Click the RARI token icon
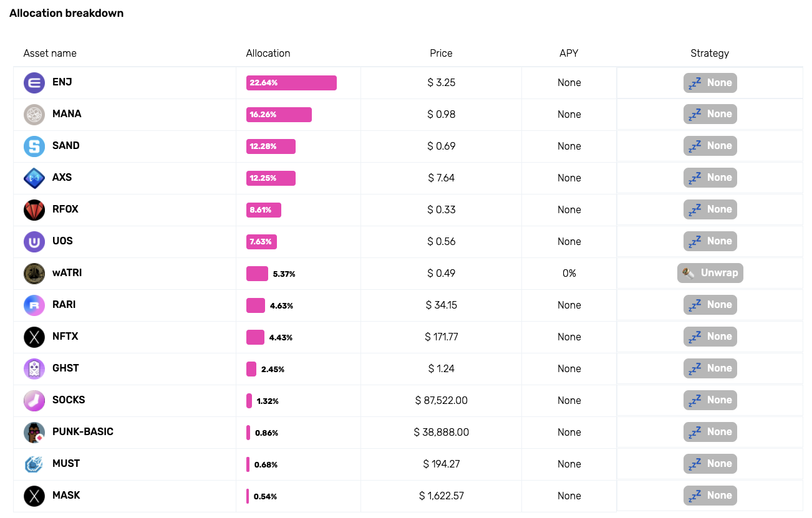Image resolution: width=812 pixels, height=518 pixels. [x=34, y=305]
